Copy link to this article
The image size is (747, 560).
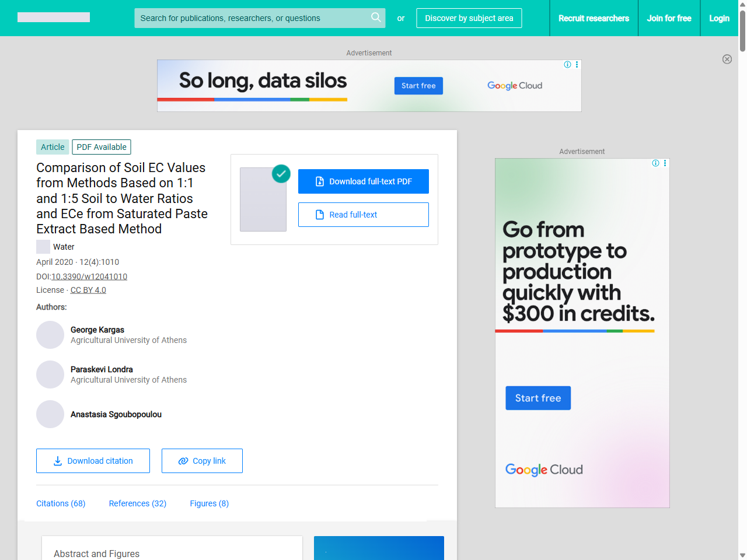tap(202, 461)
